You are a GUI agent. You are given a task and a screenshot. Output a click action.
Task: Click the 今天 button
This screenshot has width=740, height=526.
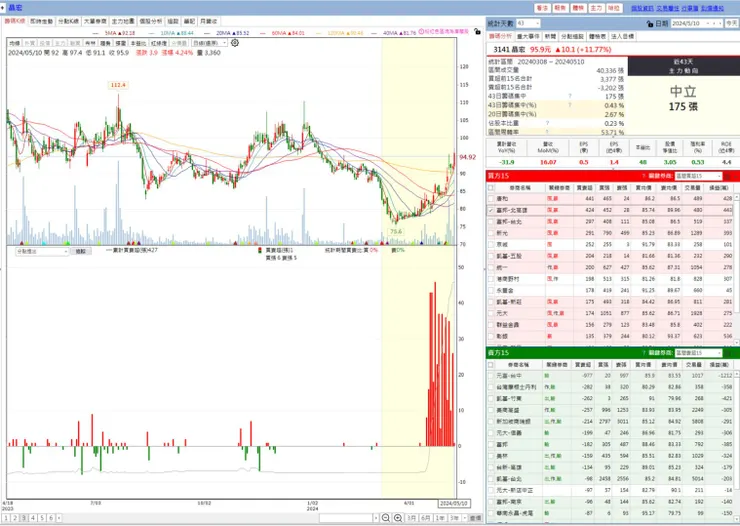tap(732, 23)
